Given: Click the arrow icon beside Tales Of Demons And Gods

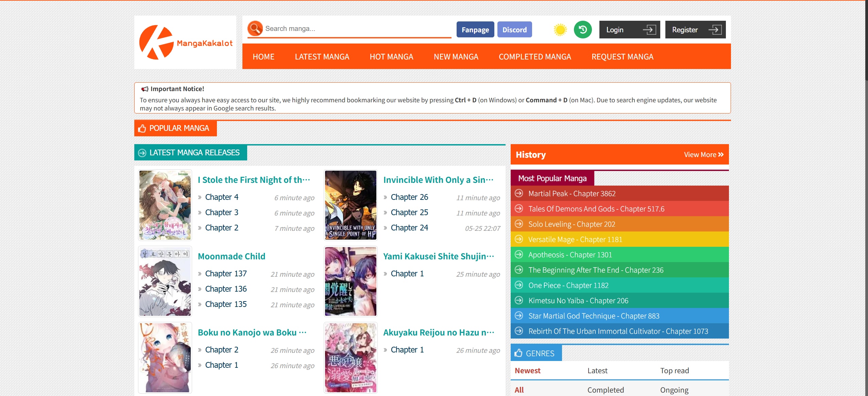Looking at the screenshot, I should 519,209.
